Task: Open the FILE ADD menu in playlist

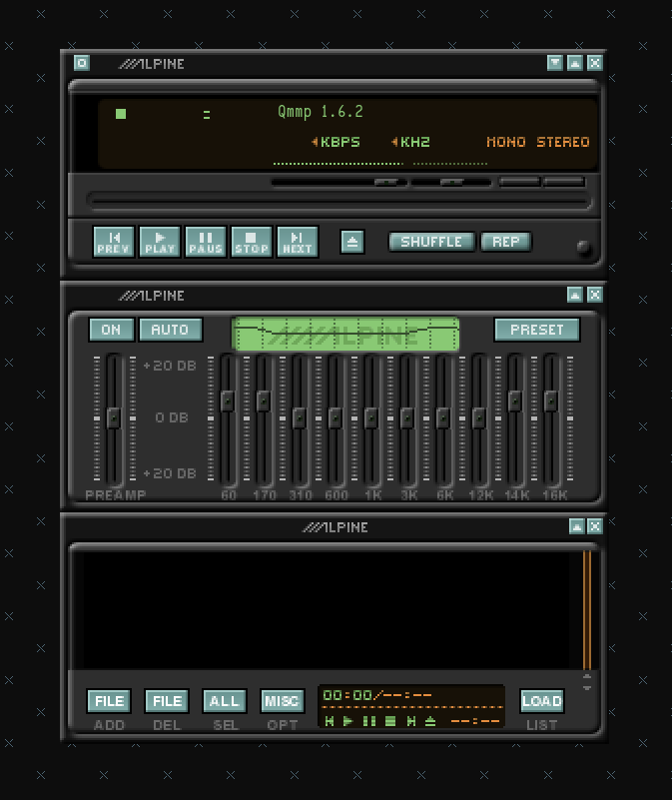Action: point(109,701)
